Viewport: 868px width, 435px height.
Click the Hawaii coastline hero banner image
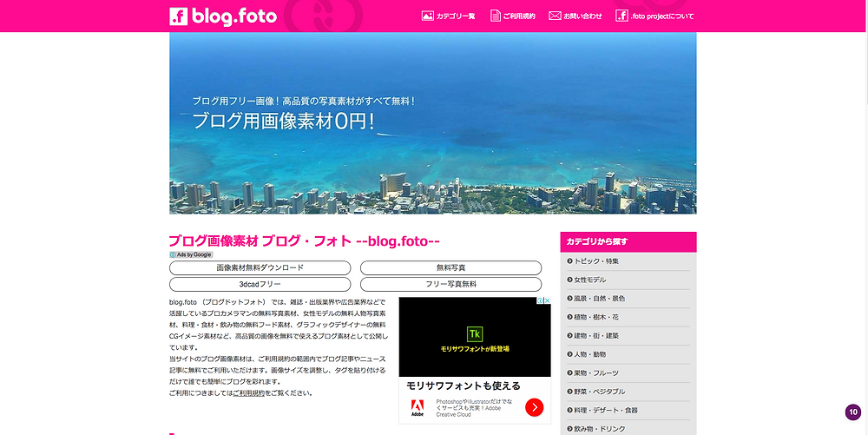433,123
